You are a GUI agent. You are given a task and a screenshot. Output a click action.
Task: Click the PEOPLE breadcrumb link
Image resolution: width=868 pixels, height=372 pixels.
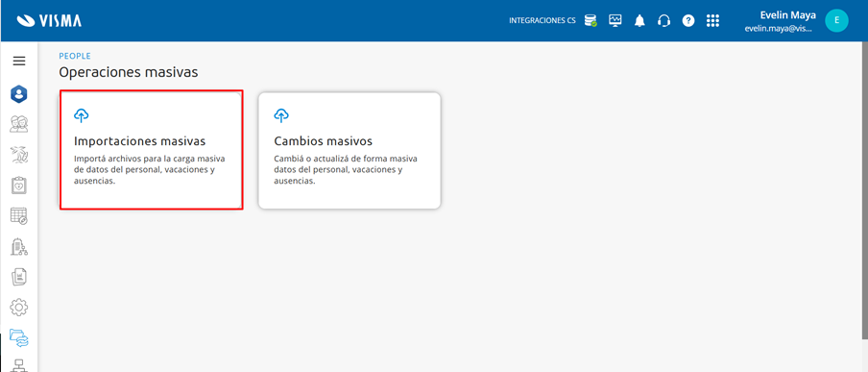(x=75, y=56)
